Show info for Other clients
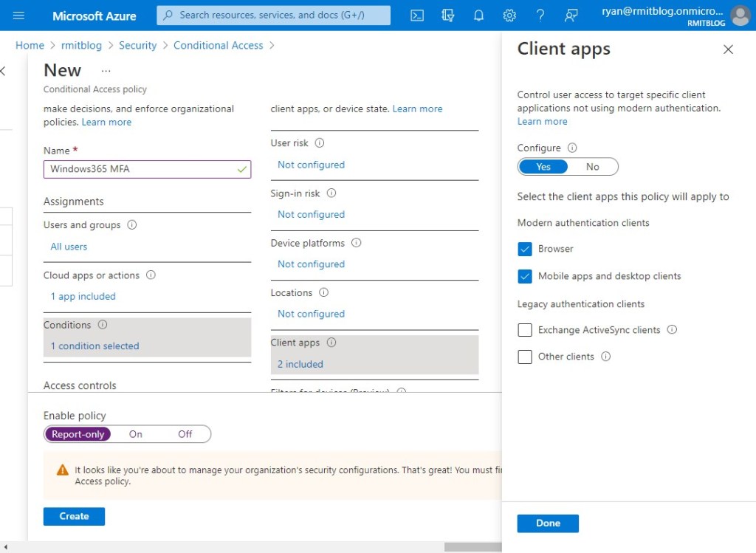756x553 pixels. [x=606, y=357]
